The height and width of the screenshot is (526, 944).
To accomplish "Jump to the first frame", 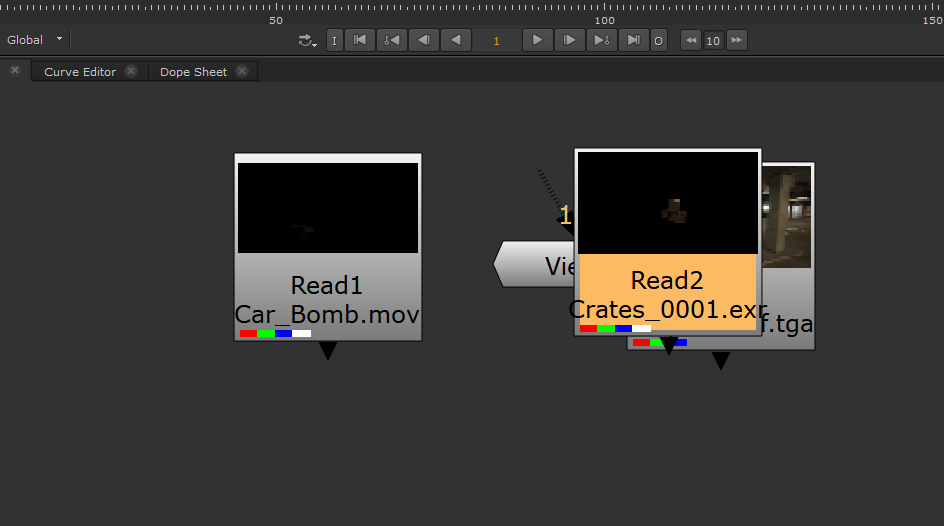I will [360, 40].
